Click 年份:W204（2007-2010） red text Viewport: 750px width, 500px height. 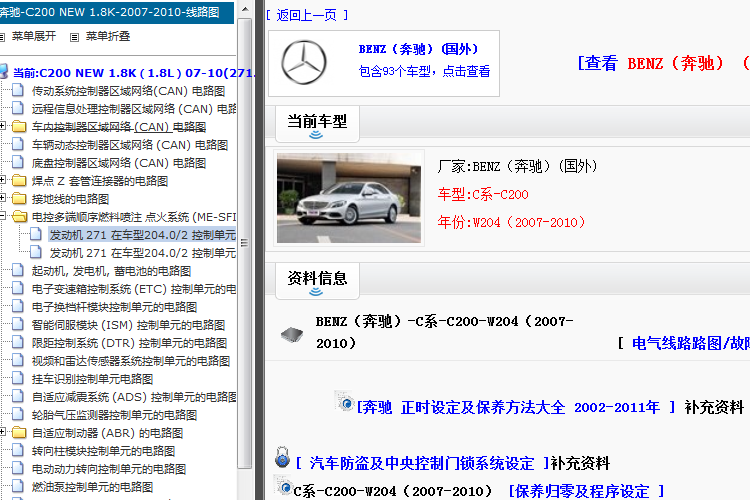(511, 222)
